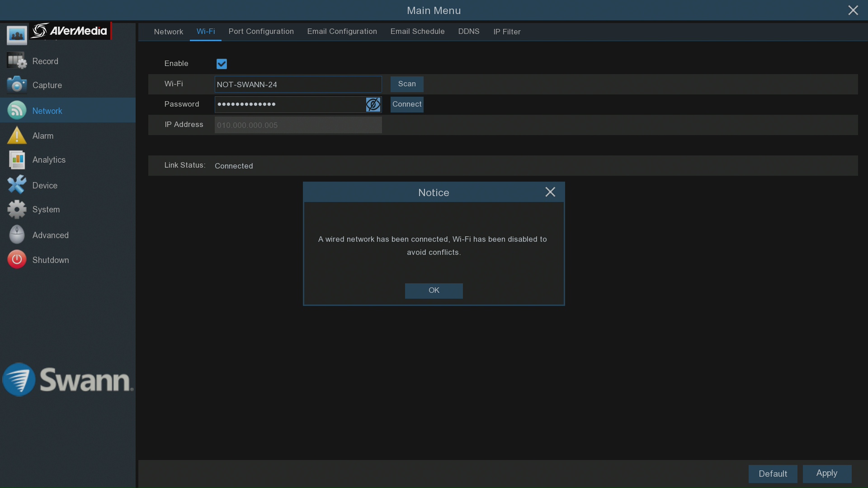The width and height of the screenshot is (868, 488).
Task: Click the Device icon in sidebar
Action: [x=16, y=185]
